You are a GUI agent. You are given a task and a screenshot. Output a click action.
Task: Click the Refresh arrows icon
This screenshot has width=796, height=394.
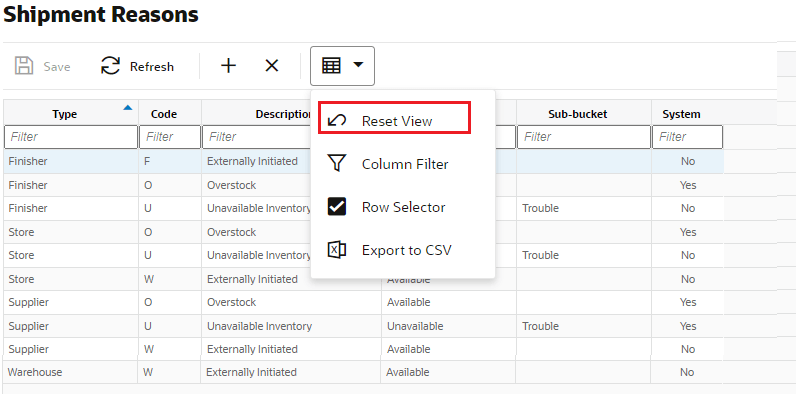tap(110, 66)
